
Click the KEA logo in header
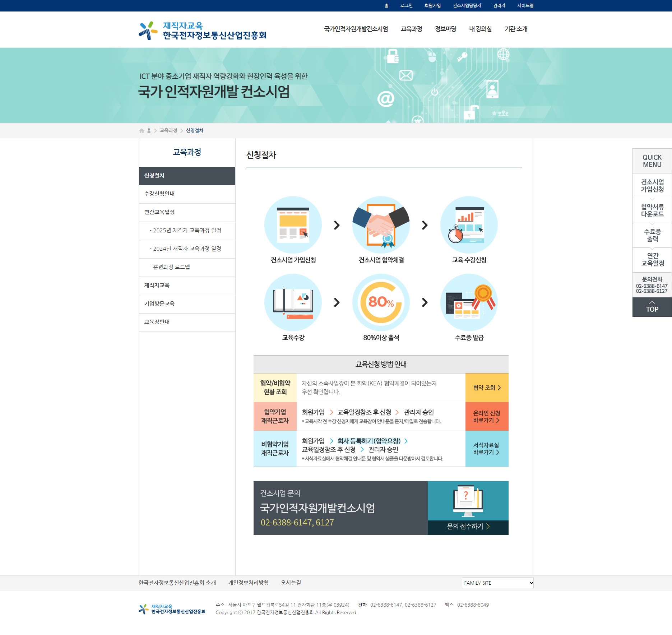click(202, 31)
